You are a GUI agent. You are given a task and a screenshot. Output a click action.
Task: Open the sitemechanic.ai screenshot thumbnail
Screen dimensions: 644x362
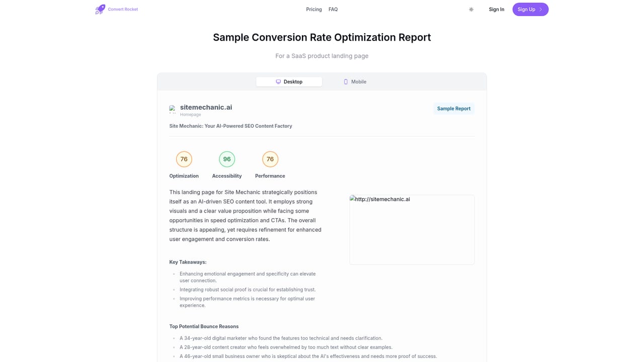[412, 230]
